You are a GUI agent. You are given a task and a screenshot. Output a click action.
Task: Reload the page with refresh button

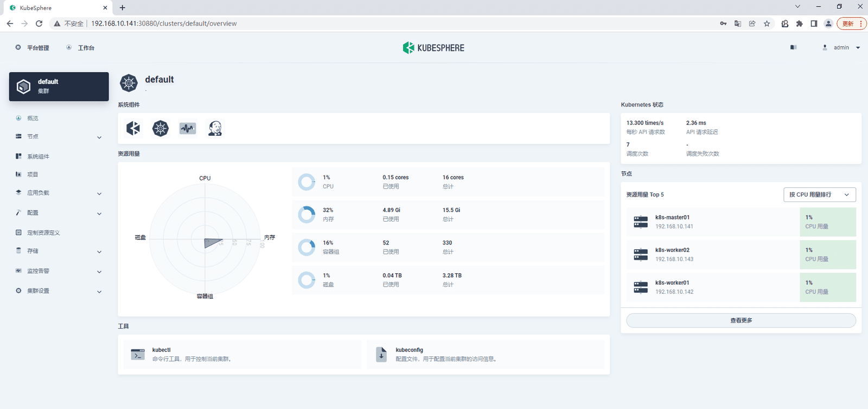coord(39,23)
